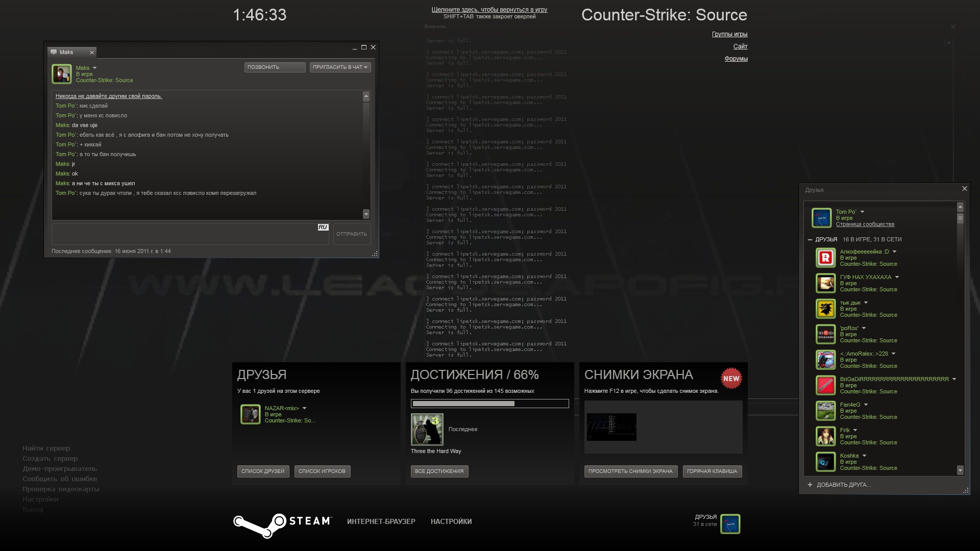Select Настройки in the game menu
The image size is (980, 551).
click(x=40, y=499)
